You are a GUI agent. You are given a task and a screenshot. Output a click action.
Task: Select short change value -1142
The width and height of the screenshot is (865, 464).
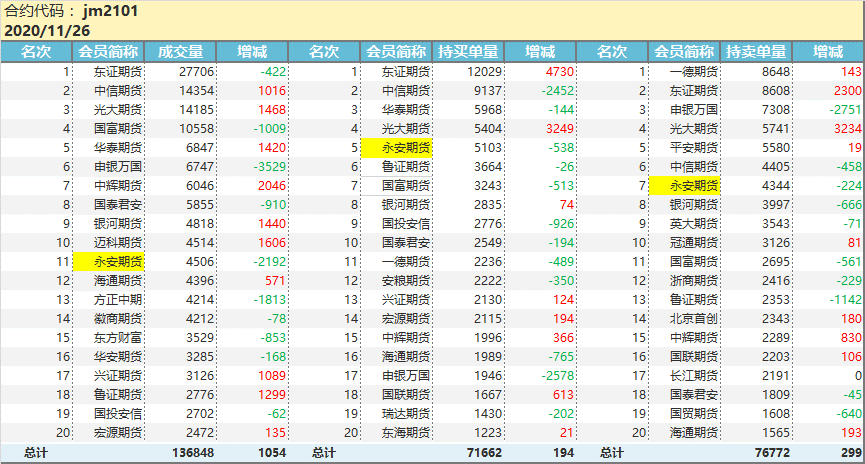point(846,300)
